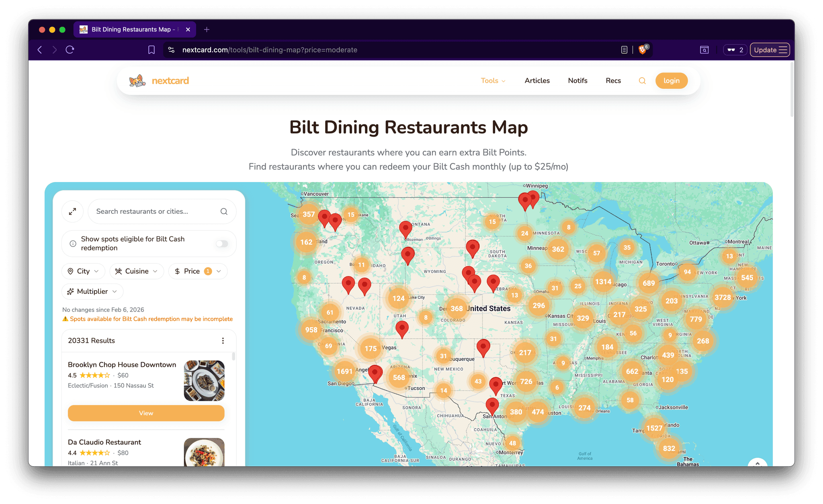Click the Update button in browser toolbar
The height and width of the screenshot is (504, 823).
tap(770, 50)
